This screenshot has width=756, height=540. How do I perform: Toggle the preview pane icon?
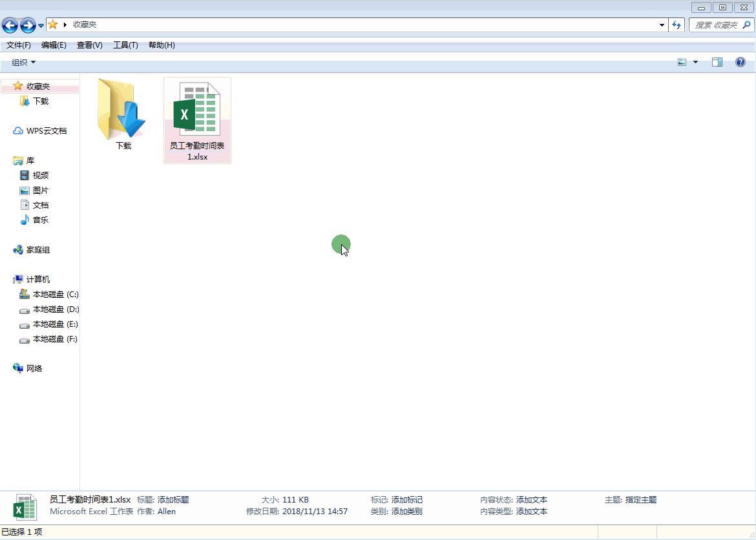(x=717, y=62)
